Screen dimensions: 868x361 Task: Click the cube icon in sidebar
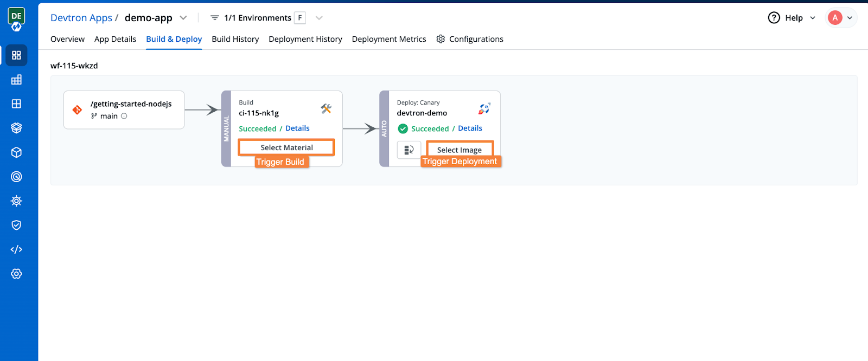pos(16,152)
